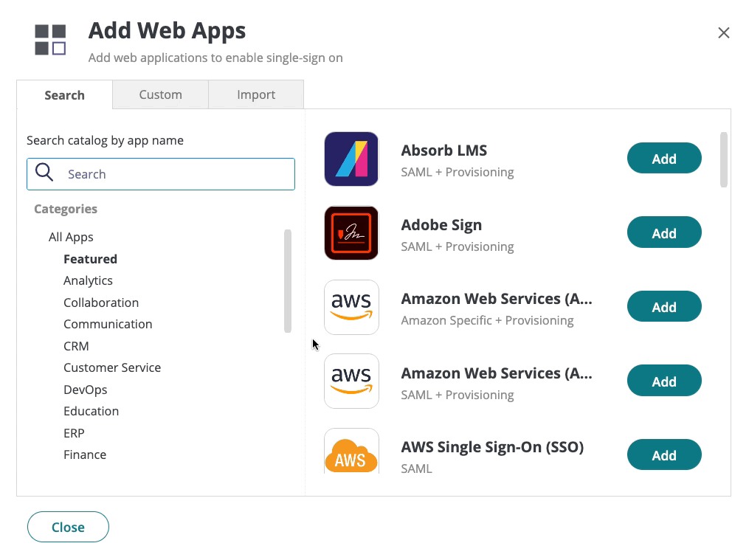Click the AWS Single Sign-On cloud icon

click(351, 452)
